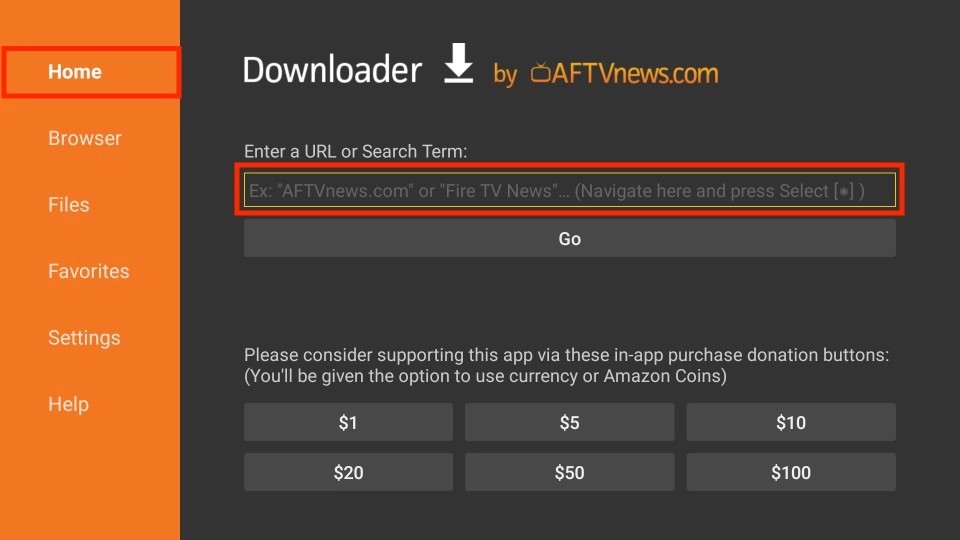Screen dimensions: 960x540
Task: Click the $50 donation button
Action: pyautogui.click(x=569, y=472)
